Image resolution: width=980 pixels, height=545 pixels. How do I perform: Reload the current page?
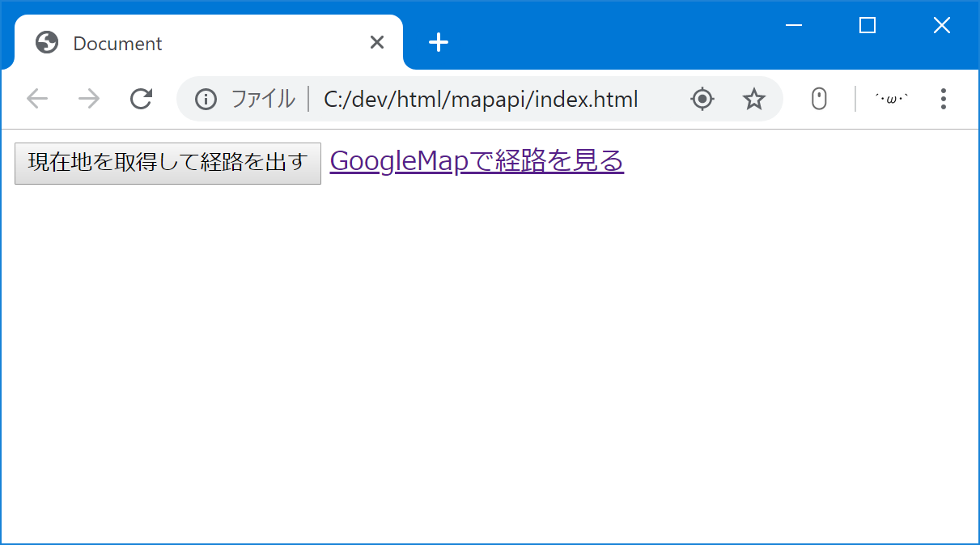tap(141, 98)
